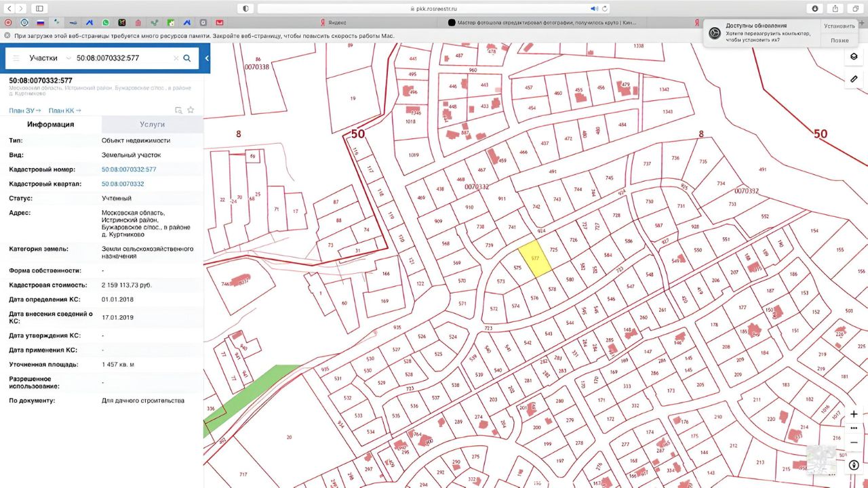Viewport: 868px width, 488px height.
Task: Click Установить in the update notification
Action: [840, 26]
